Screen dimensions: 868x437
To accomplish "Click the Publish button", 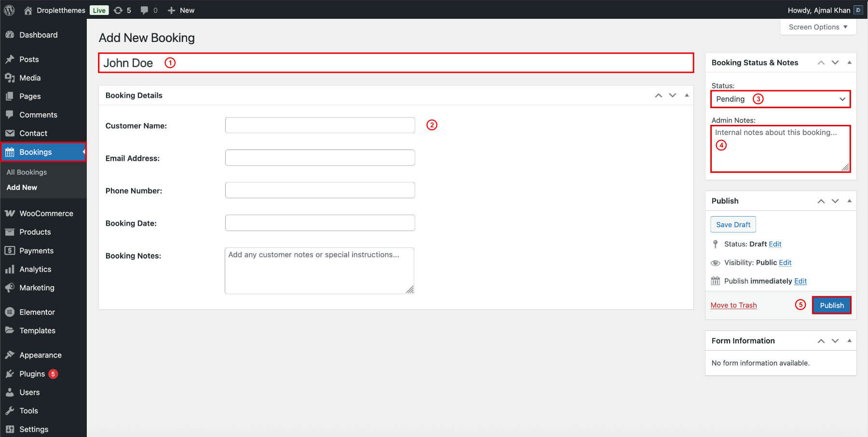I will point(831,305).
